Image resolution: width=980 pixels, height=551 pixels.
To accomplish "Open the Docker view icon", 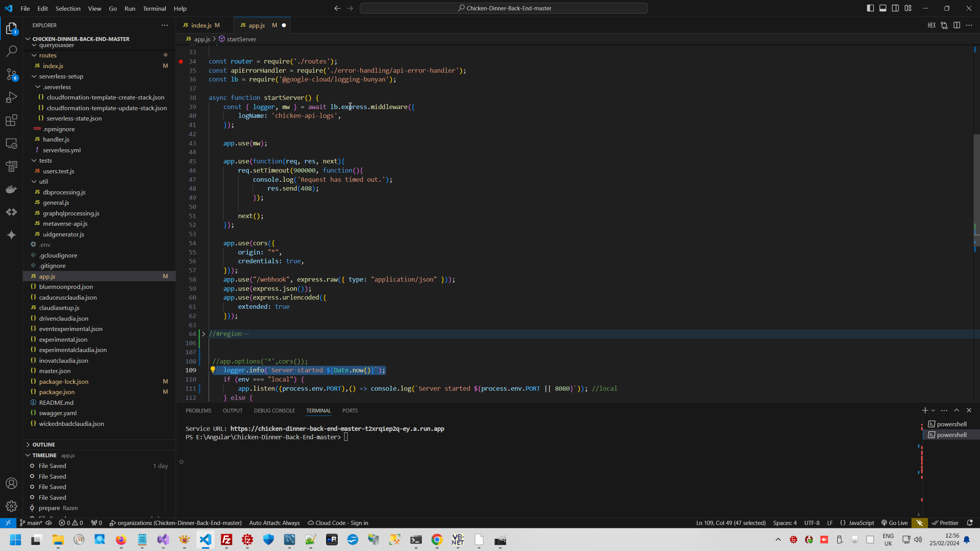I will coord(11,189).
